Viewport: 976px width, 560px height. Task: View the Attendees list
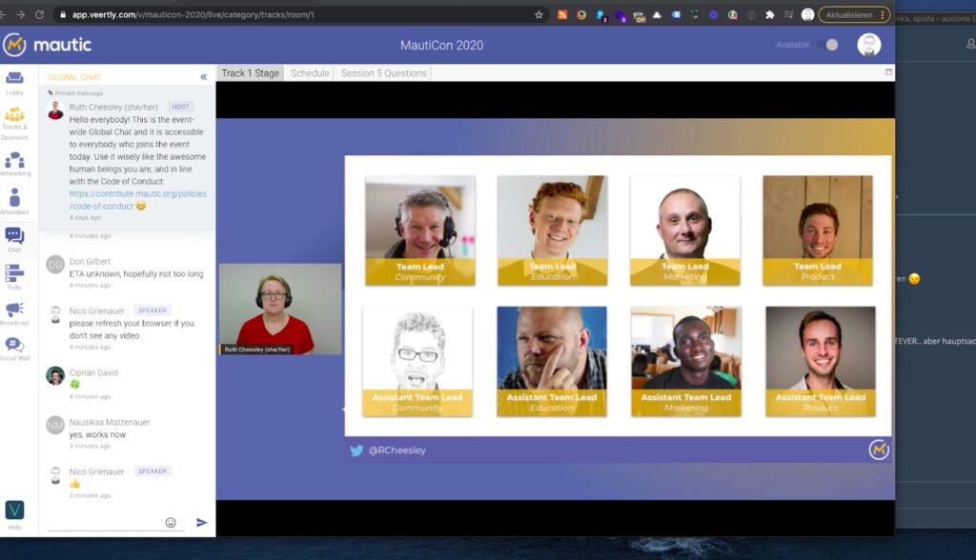pos(14,202)
